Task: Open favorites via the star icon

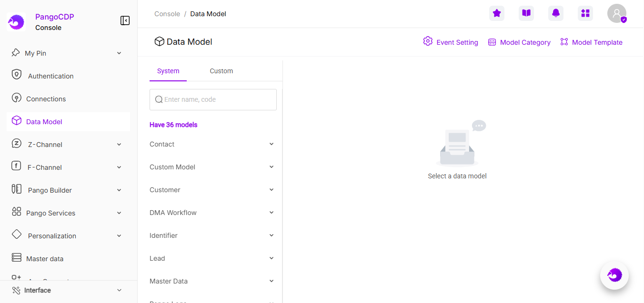Action: point(497,13)
